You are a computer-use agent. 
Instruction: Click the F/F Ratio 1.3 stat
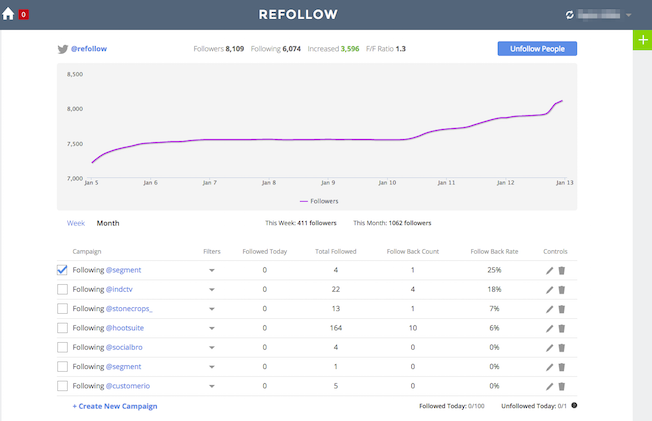coord(386,49)
